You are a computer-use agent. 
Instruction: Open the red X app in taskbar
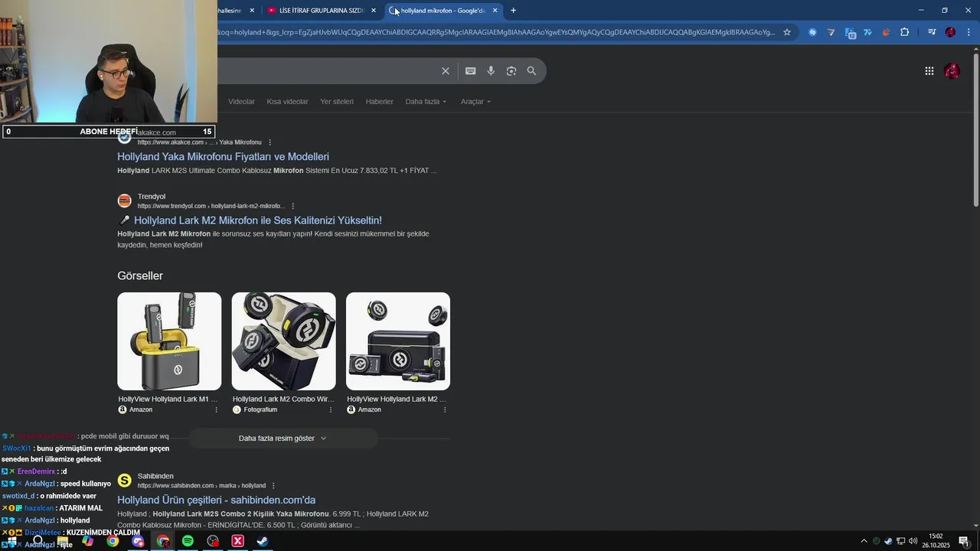coord(237,541)
